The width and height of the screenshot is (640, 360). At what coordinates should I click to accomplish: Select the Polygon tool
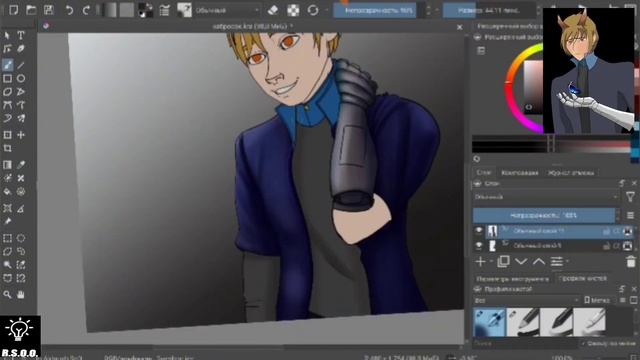tap(7, 92)
